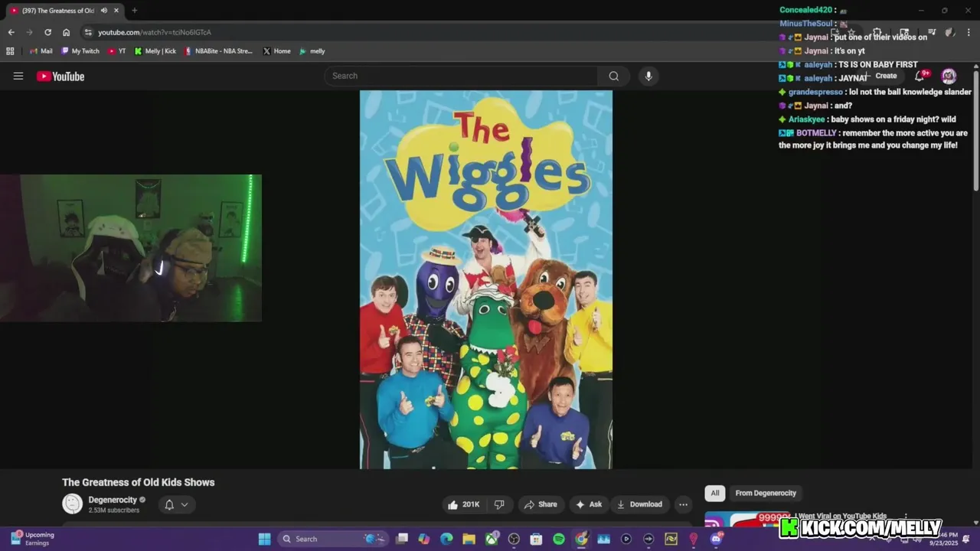Viewport: 980px width, 551px height.
Task: Open Spotify from the taskbar
Action: [x=559, y=539]
